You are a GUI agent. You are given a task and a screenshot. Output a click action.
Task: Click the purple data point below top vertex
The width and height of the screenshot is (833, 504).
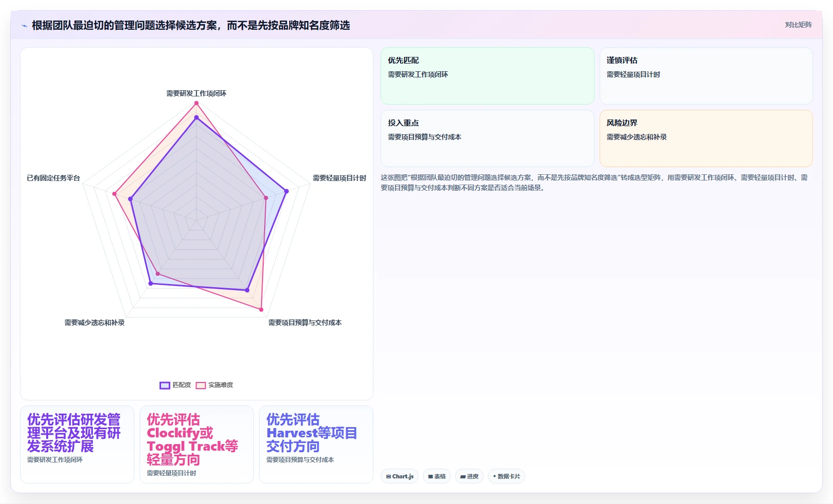[x=196, y=118]
